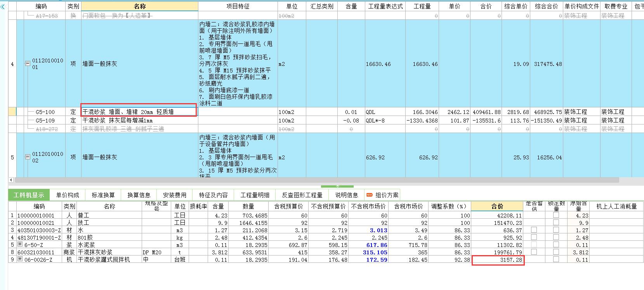
Task: Click the 工程量表达式 column header
Action: (385, 6)
